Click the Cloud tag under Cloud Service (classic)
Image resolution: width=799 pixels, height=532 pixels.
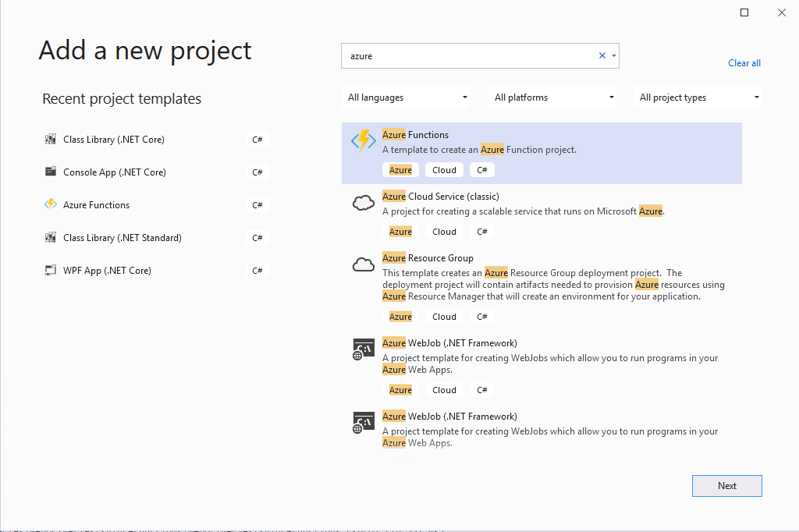pos(444,232)
